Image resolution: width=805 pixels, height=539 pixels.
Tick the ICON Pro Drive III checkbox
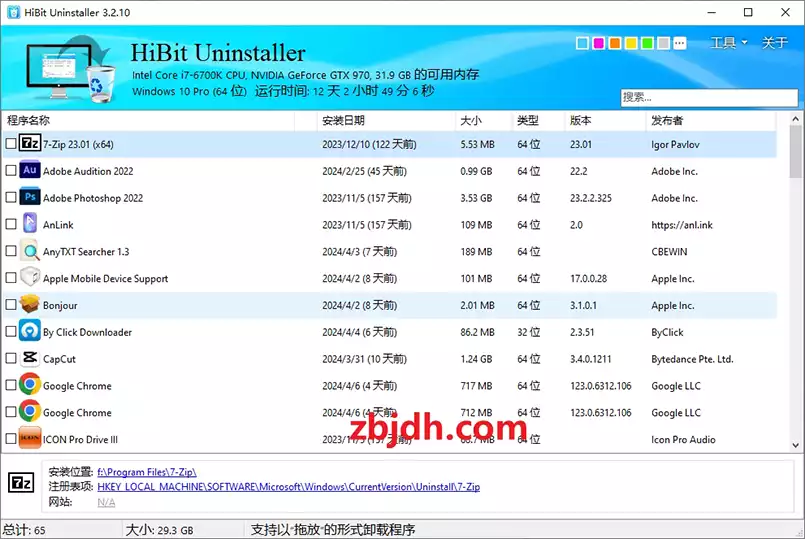[11, 438]
